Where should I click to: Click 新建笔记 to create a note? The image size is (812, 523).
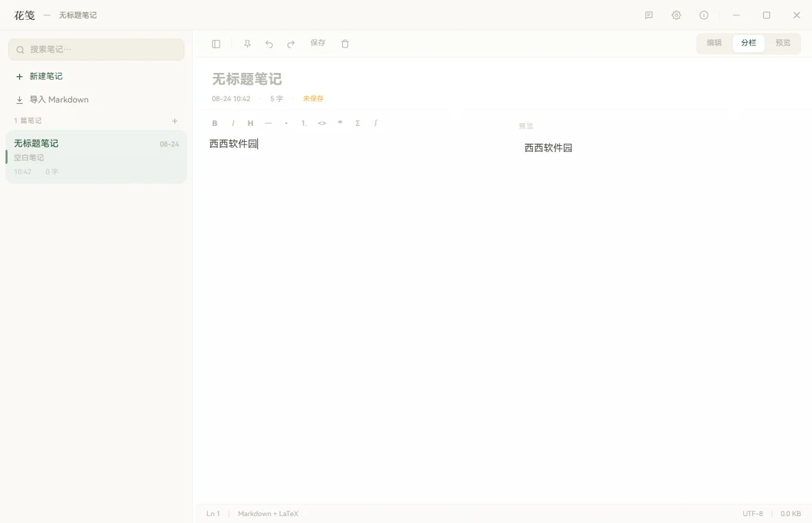click(x=39, y=76)
